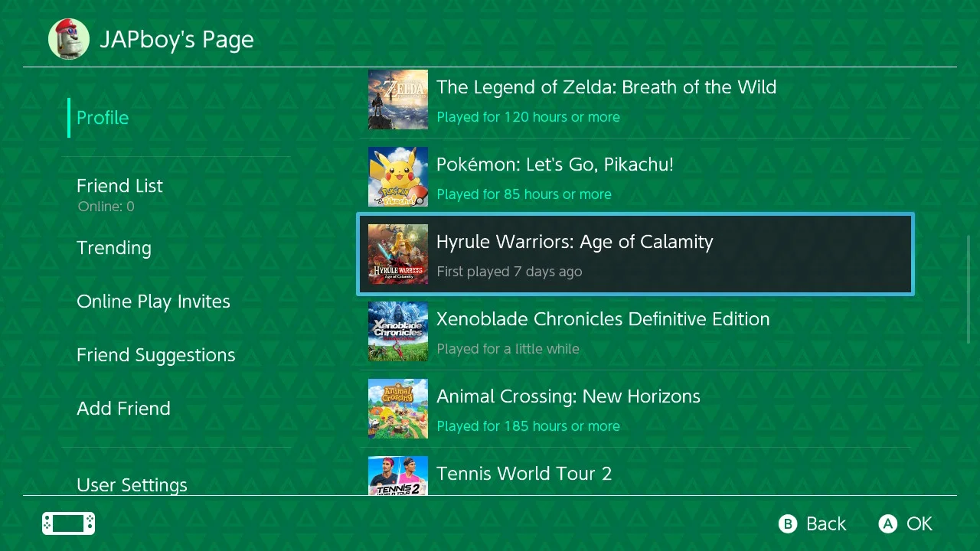The height and width of the screenshot is (551, 980).
Task: Open Breath of the Wild game thumbnail
Action: coord(398,99)
